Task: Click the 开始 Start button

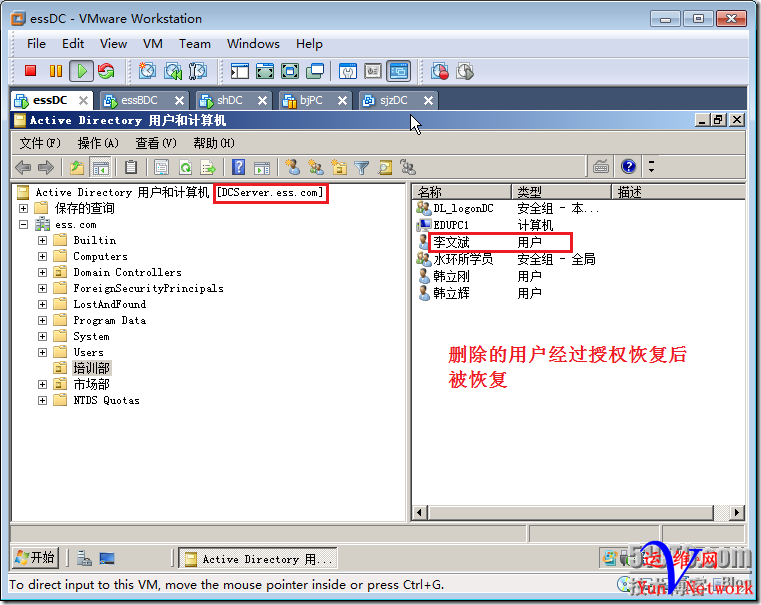Action: click(x=35, y=557)
